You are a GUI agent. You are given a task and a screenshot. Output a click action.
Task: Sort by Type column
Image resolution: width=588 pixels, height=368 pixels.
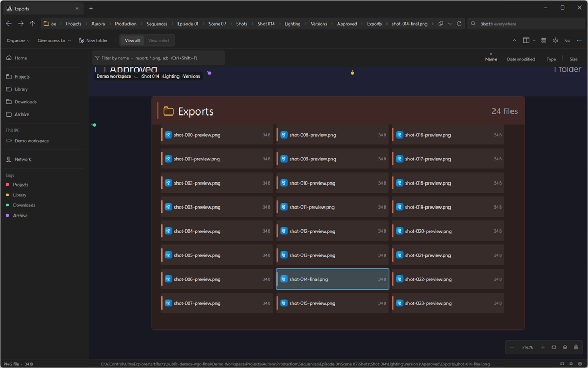coord(551,59)
